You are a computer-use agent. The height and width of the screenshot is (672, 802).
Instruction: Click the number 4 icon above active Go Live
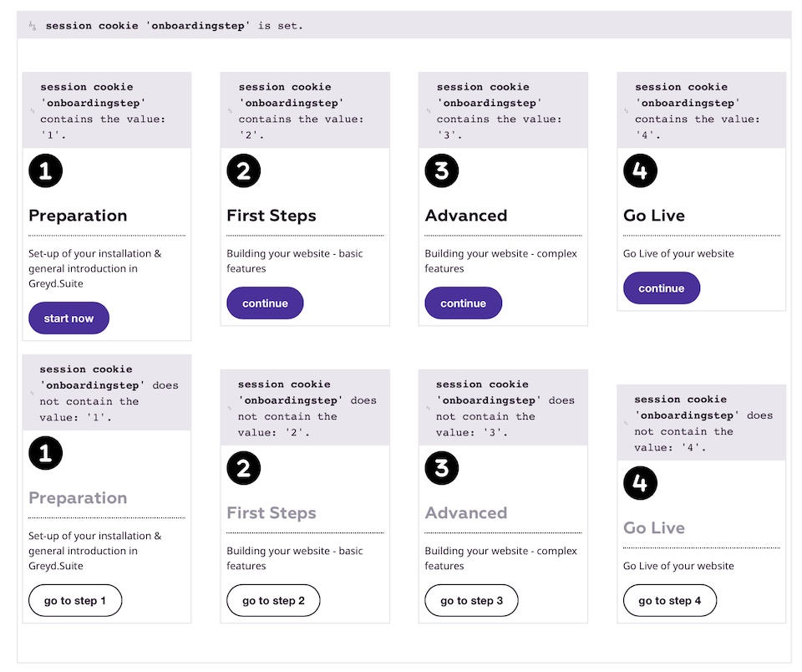[640, 171]
